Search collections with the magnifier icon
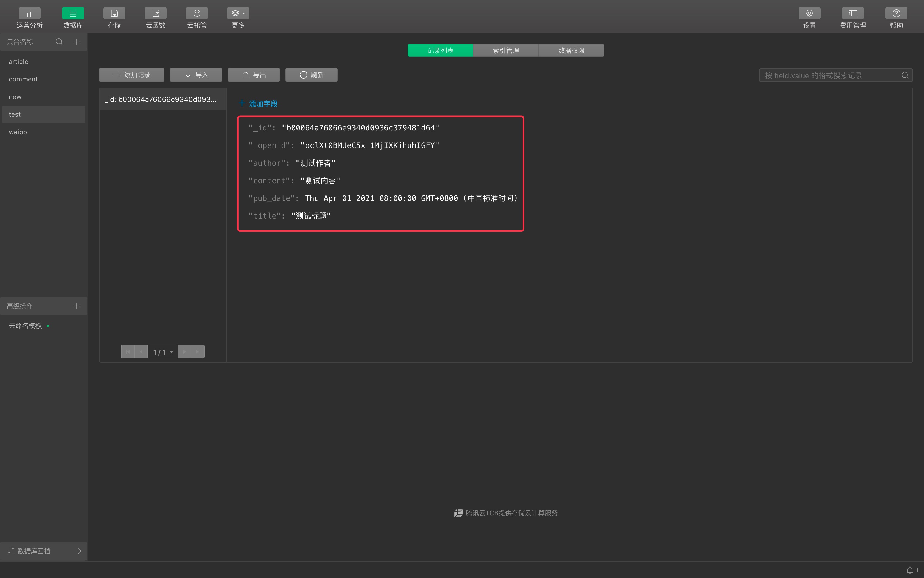 click(x=59, y=42)
